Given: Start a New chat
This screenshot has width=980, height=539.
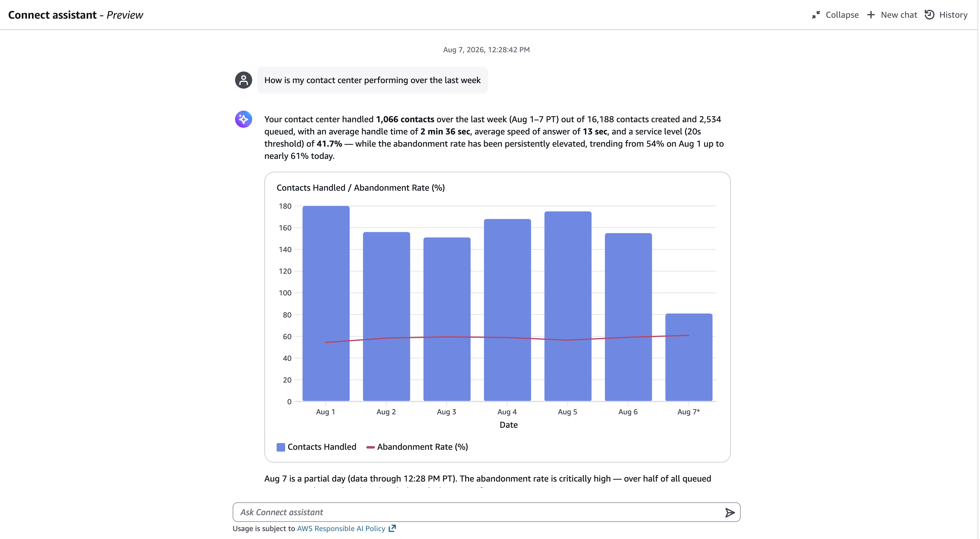Looking at the screenshot, I should click(898, 15).
